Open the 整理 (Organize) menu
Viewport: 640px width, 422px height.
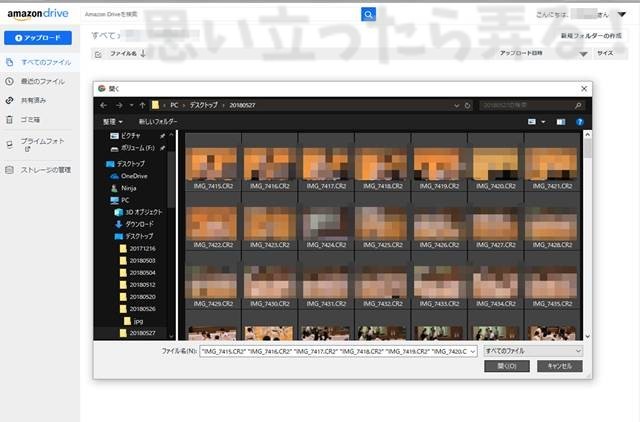[113, 122]
